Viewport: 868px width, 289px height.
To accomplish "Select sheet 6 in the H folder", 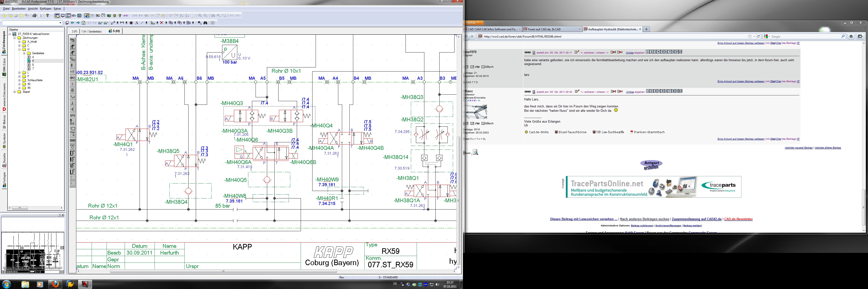I will (33, 65).
